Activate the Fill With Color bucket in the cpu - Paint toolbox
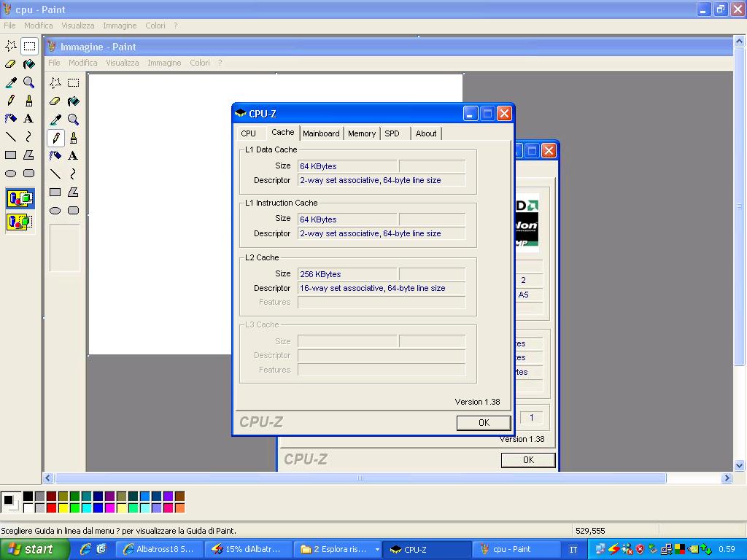The image size is (747, 560). 29,64
